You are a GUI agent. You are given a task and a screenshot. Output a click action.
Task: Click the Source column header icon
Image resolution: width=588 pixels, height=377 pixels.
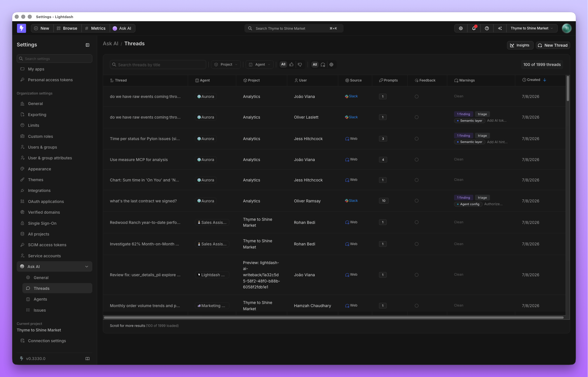(347, 80)
